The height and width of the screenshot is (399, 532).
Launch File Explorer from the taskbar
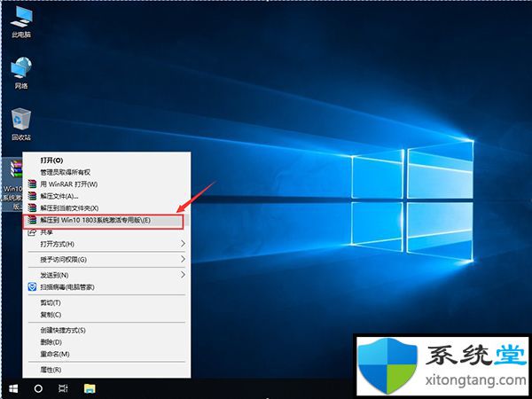tap(90, 388)
